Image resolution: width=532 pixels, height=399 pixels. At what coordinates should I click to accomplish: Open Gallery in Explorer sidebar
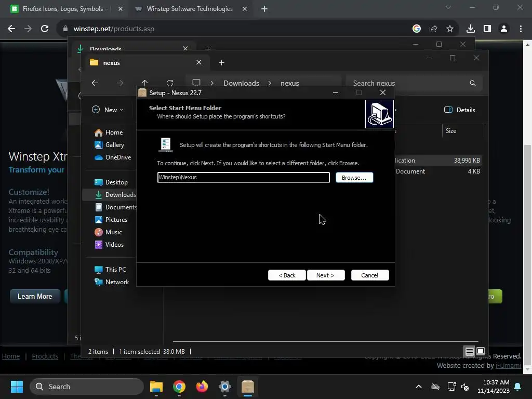coord(110,145)
